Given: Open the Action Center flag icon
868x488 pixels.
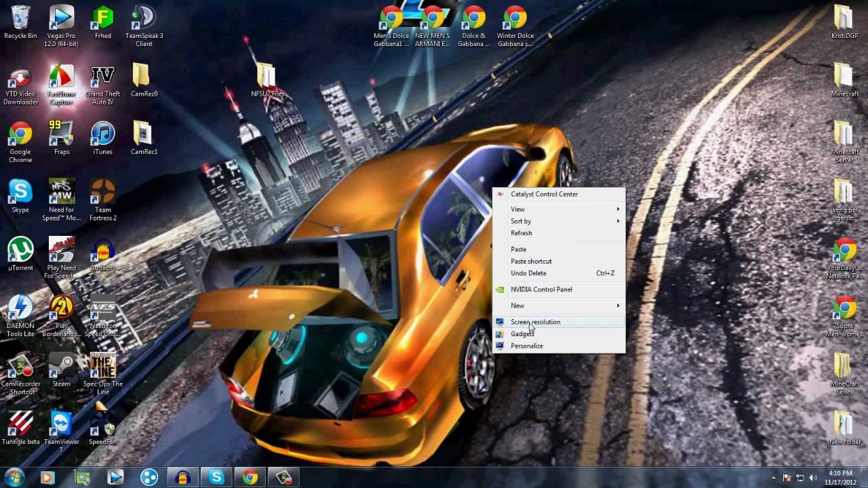Looking at the screenshot, I should pyautogui.click(x=787, y=478).
